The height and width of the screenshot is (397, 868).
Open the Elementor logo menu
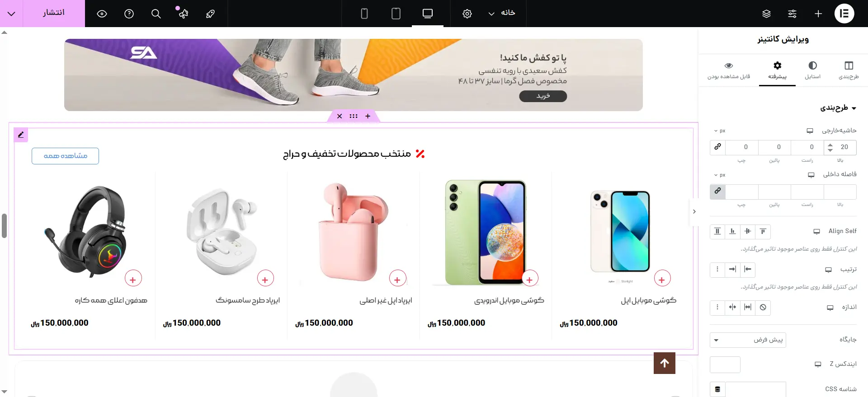844,14
